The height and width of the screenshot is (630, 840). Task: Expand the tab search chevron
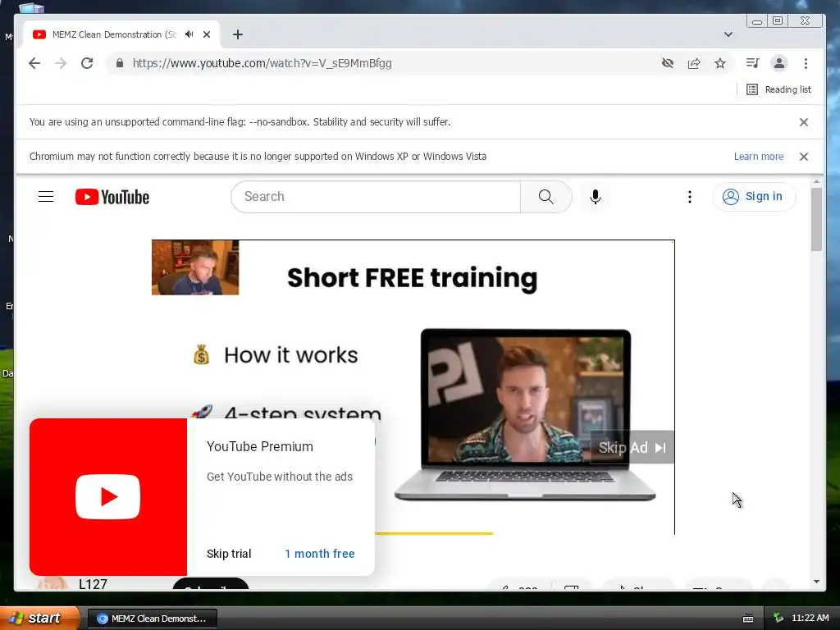coord(728,34)
